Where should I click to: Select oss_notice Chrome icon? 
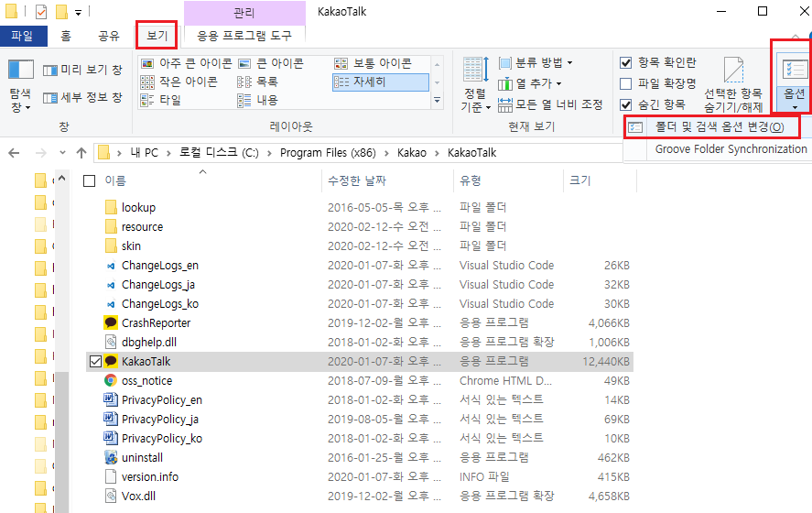point(111,380)
